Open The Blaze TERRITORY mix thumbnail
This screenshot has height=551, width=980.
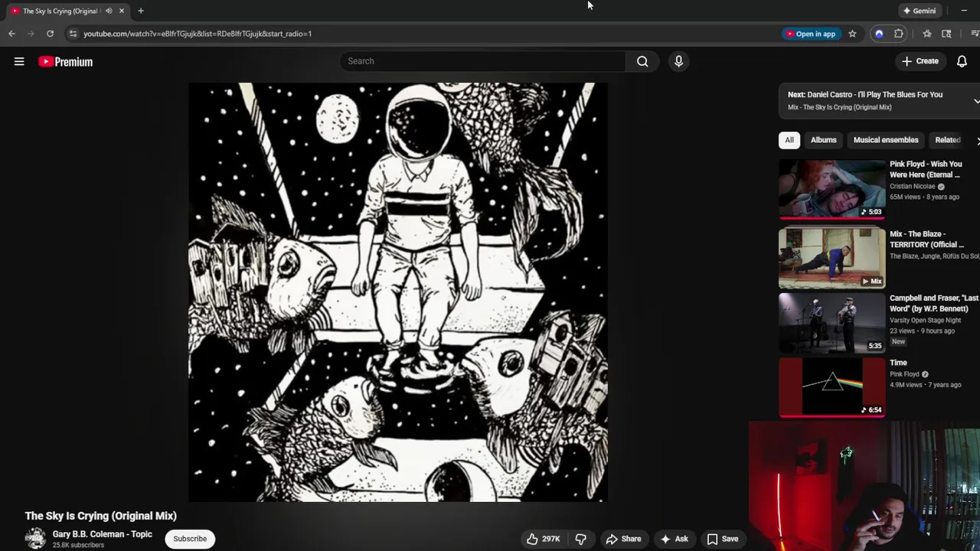point(832,259)
